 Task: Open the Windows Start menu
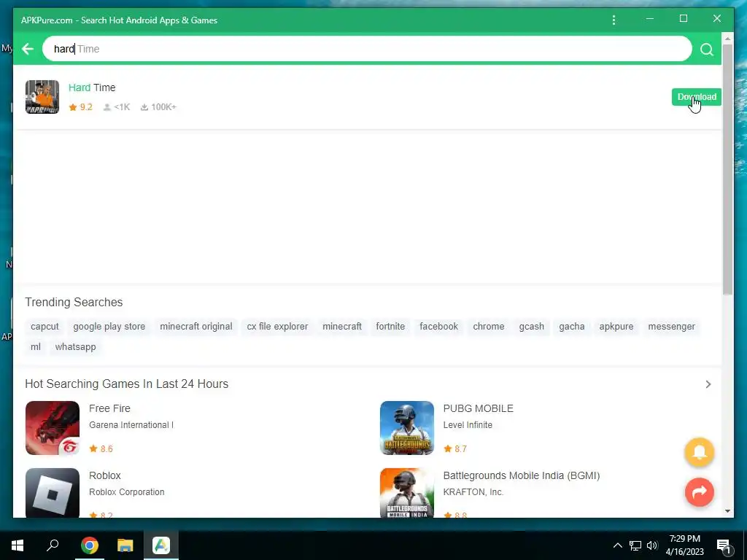click(18, 545)
